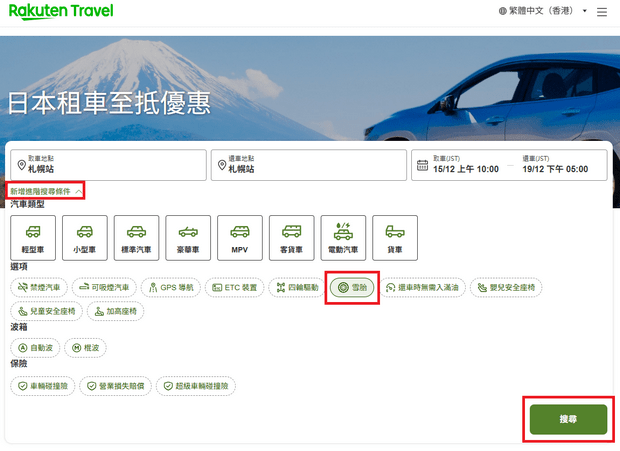Open the calendar icon for rental dates

(422, 165)
